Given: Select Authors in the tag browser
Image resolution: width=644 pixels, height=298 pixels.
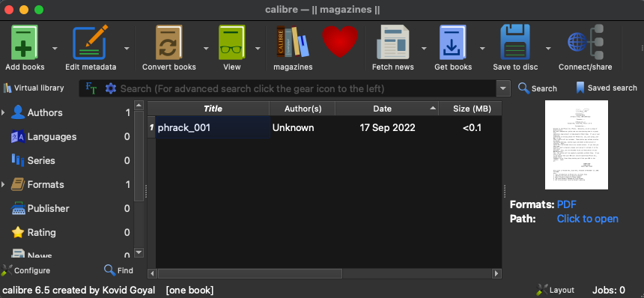Looking at the screenshot, I should coord(45,112).
